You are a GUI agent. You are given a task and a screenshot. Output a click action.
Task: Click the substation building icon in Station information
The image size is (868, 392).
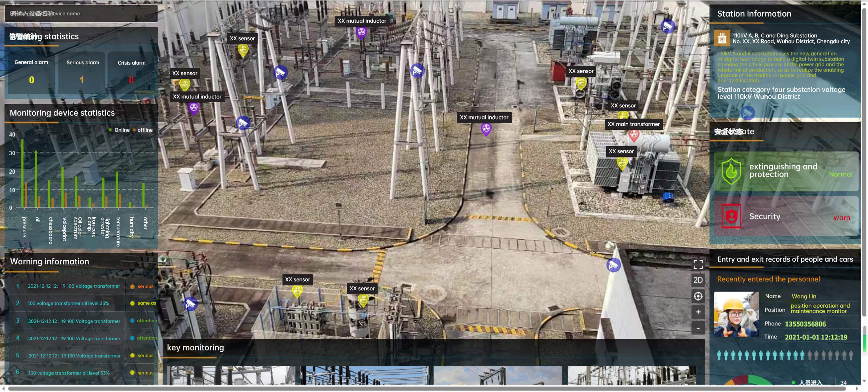[722, 38]
